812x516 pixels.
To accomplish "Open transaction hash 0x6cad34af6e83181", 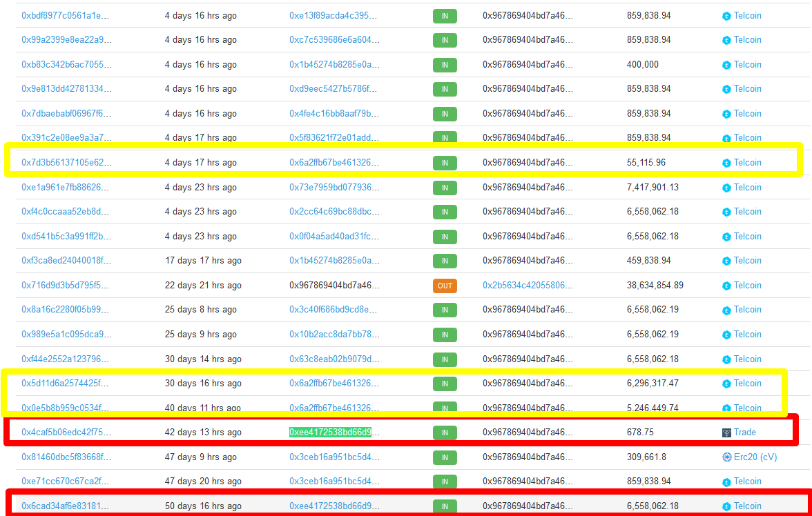I will (x=65, y=506).
